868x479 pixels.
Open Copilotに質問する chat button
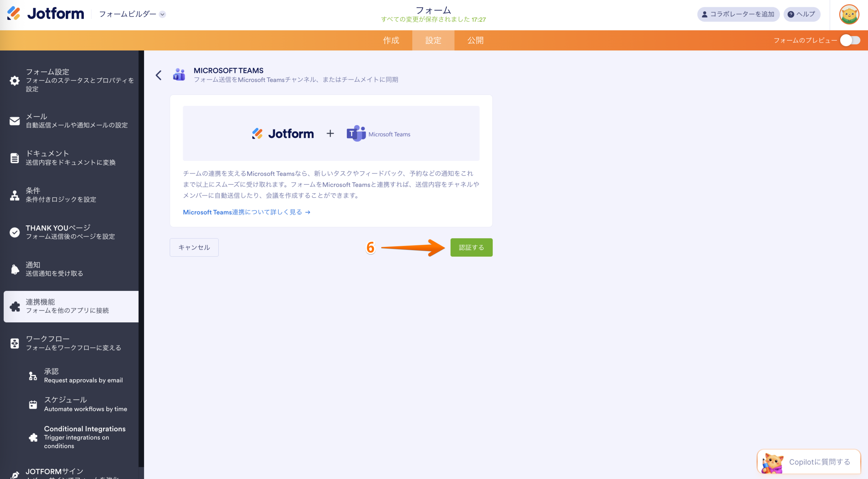click(x=809, y=462)
